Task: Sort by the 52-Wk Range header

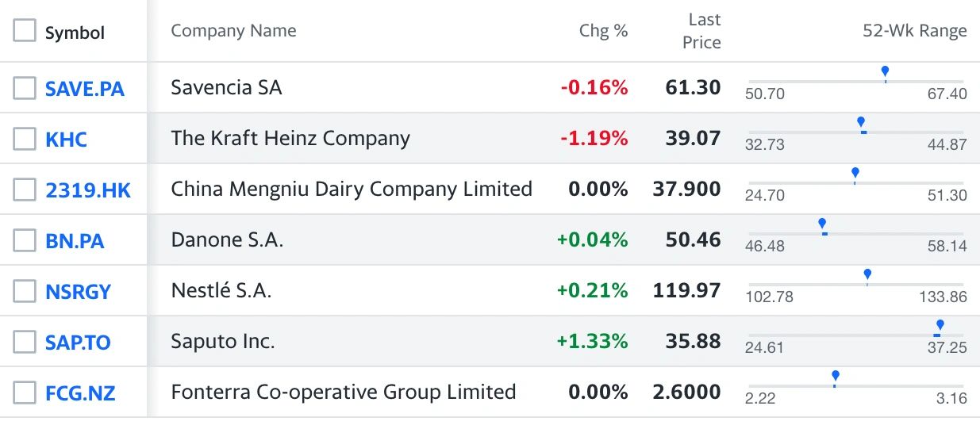Action: click(915, 31)
